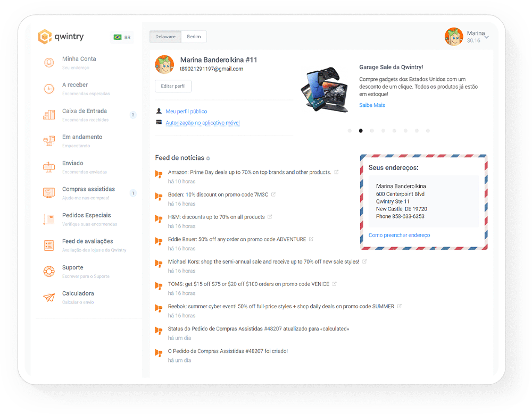
Task: Select the third carousel dot indicator
Action: click(x=372, y=131)
